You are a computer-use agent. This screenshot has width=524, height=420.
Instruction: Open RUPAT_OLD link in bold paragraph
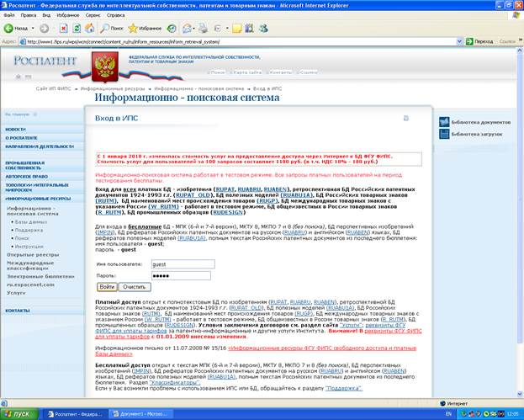click(x=193, y=195)
